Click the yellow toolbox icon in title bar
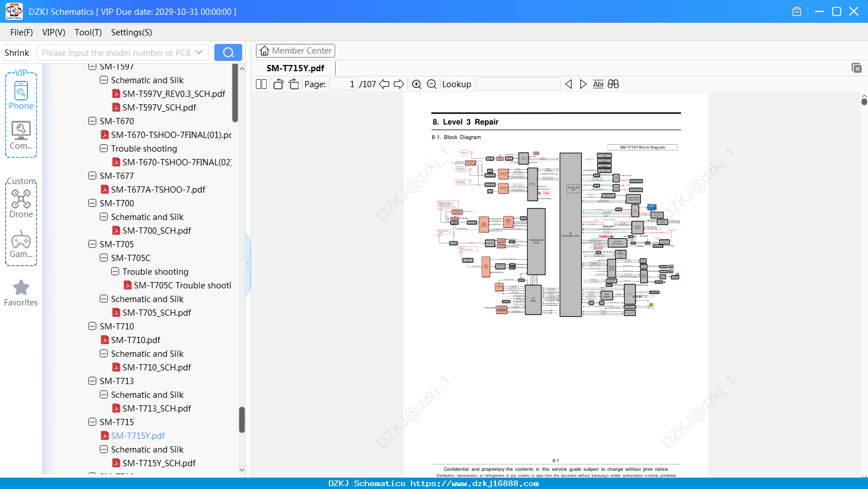Viewport: 868px width, 489px height. pos(797,11)
